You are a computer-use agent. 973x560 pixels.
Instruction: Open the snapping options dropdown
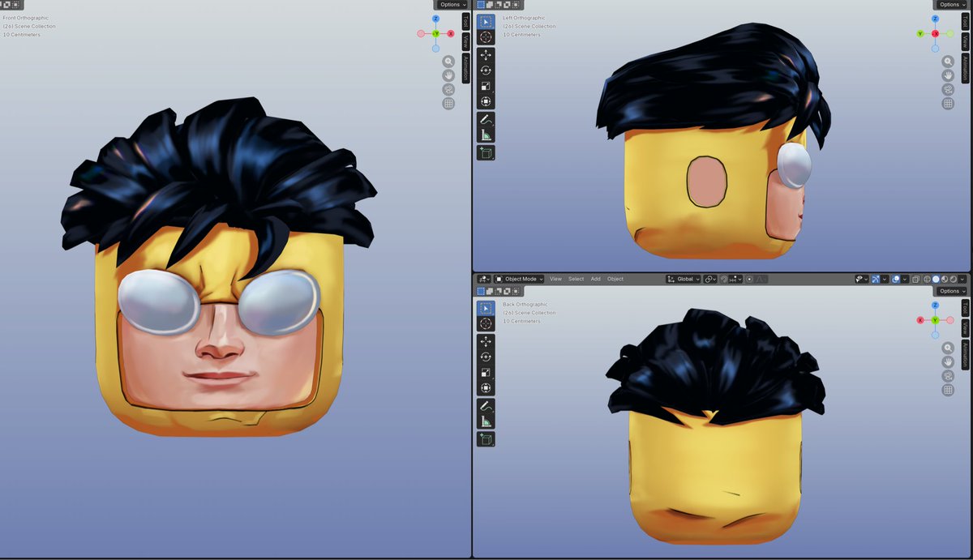click(x=736, y=279)
